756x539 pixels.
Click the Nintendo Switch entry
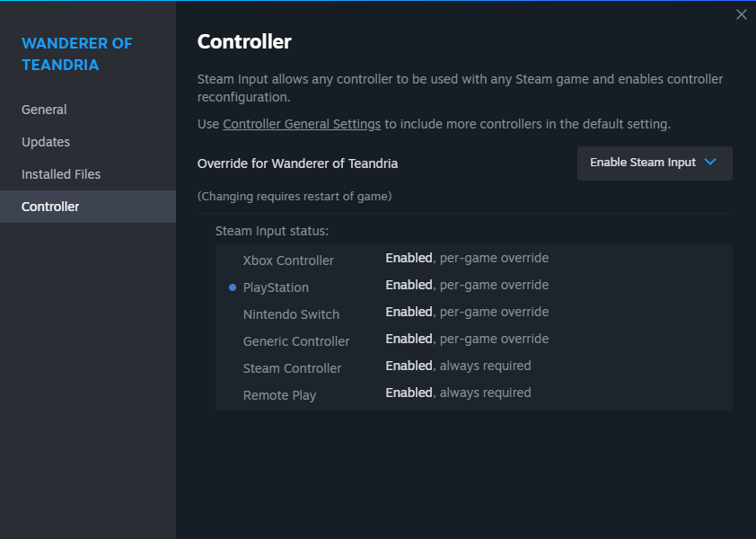tap(291, 314)
